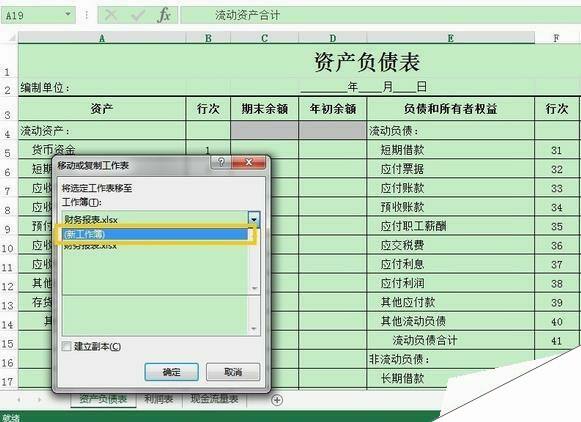Open the 工作簿 dropdown arrow in dialog
This screenshot has width=581, height=422.
point(254,219)
